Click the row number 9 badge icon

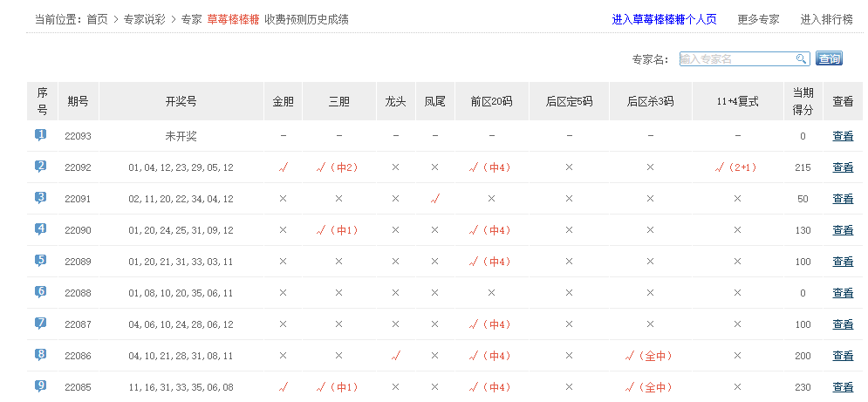(x=41, y=385)
